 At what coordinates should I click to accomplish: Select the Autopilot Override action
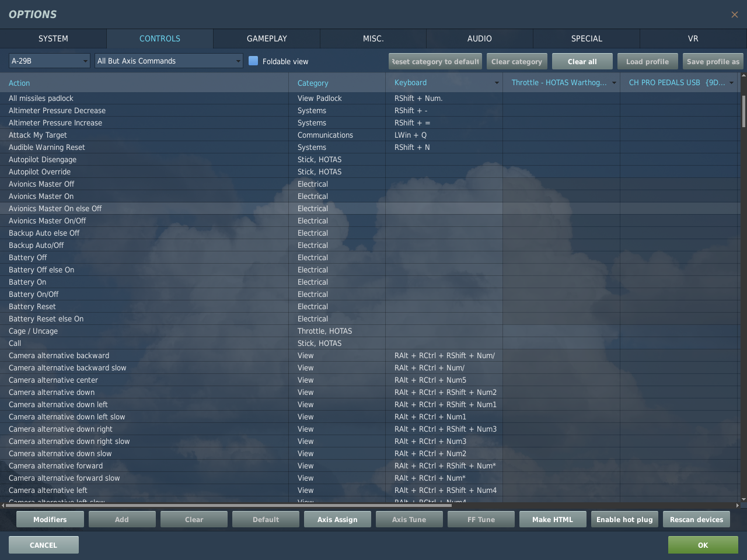click(x=370, y=171)
